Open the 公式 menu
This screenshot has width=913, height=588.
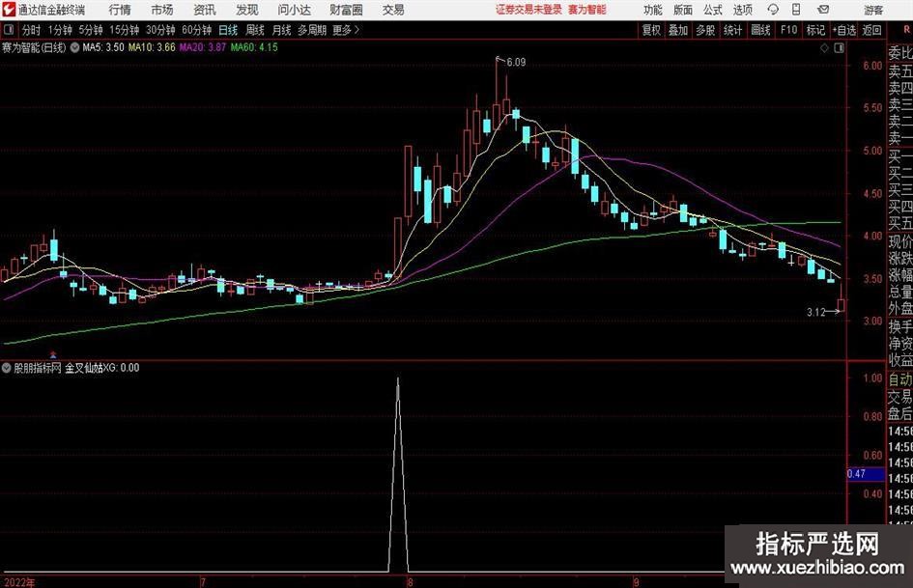712,10
